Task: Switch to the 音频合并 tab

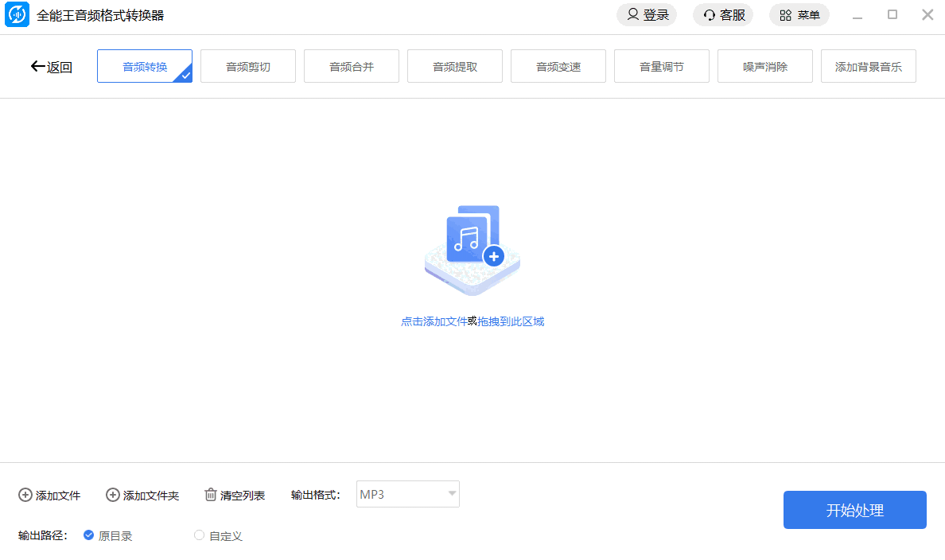Action: pos(352,67)
